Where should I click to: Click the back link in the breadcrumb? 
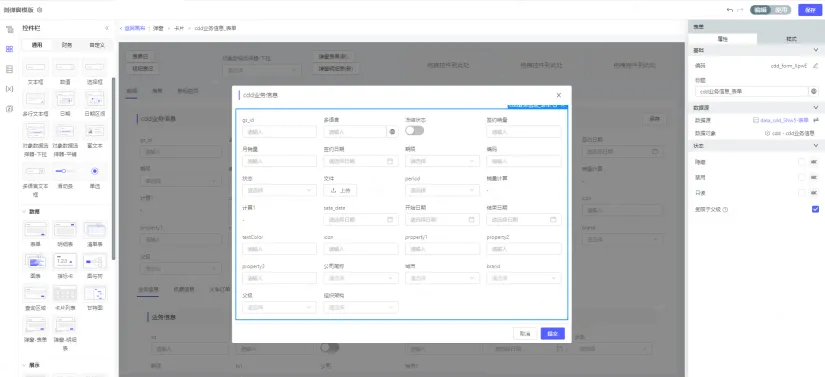pyautogui.click(x=134, y=28)
